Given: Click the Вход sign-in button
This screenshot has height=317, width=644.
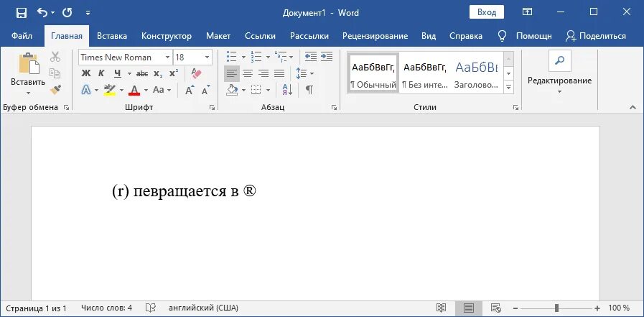Looking at the screenshot, I should [487, 12].
